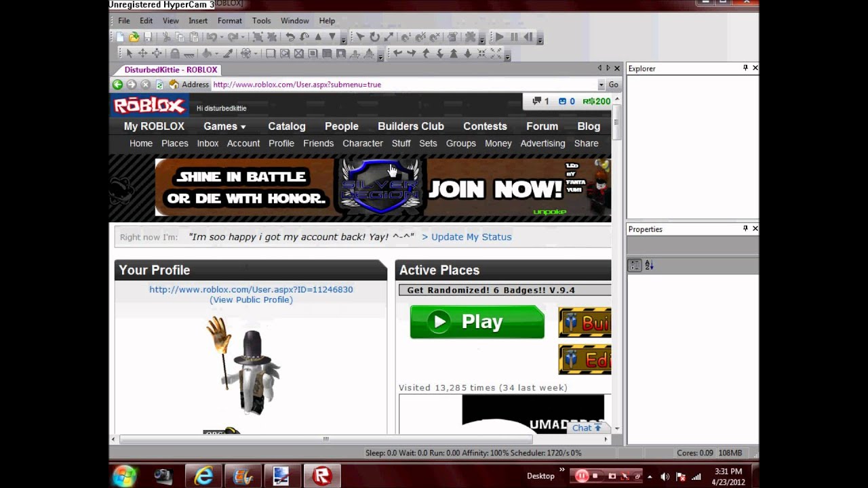
Task: Select the Paint bucket fill tool
Action: tap(207, 53)
